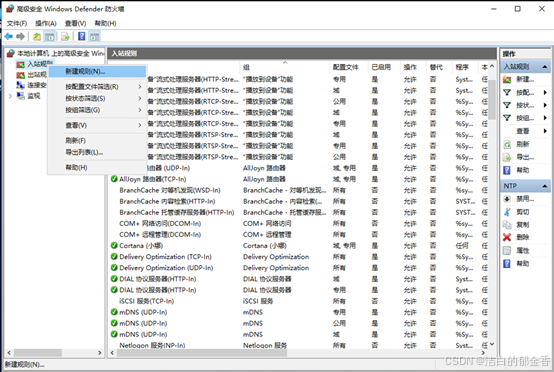This screenshot has height=372, width=554.
Task: Click 帮助 under the 入站规则 actions section
Action: click(x=525, y=170)
